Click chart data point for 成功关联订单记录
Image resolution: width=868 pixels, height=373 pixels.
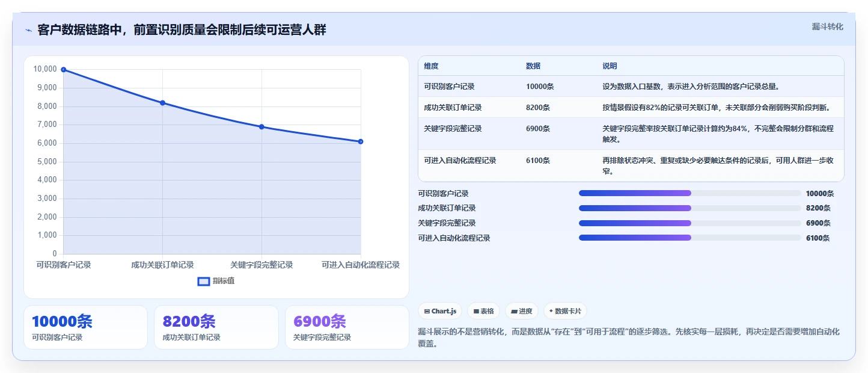click(x=162, y=103)
